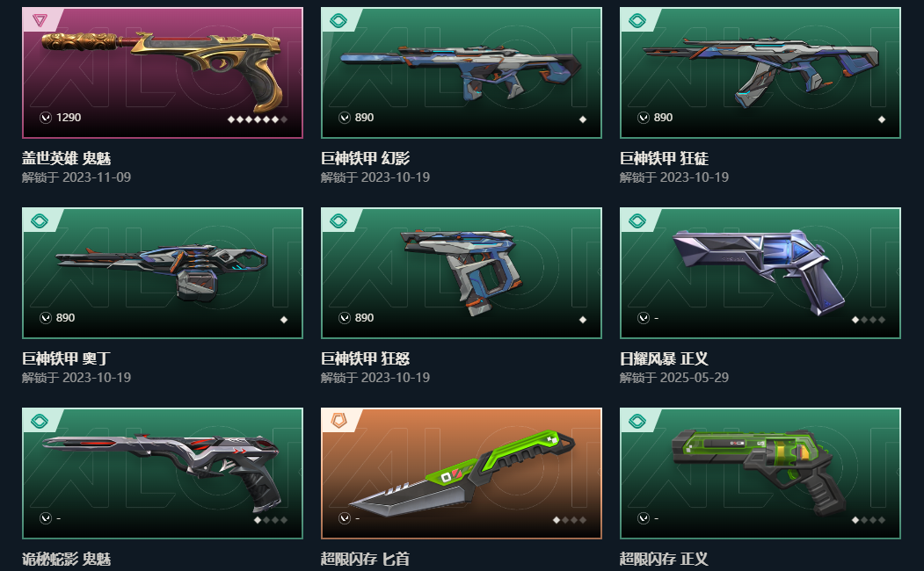Click the 诡秘蛇影 鬼魅 skin name text

pos(67,559)
